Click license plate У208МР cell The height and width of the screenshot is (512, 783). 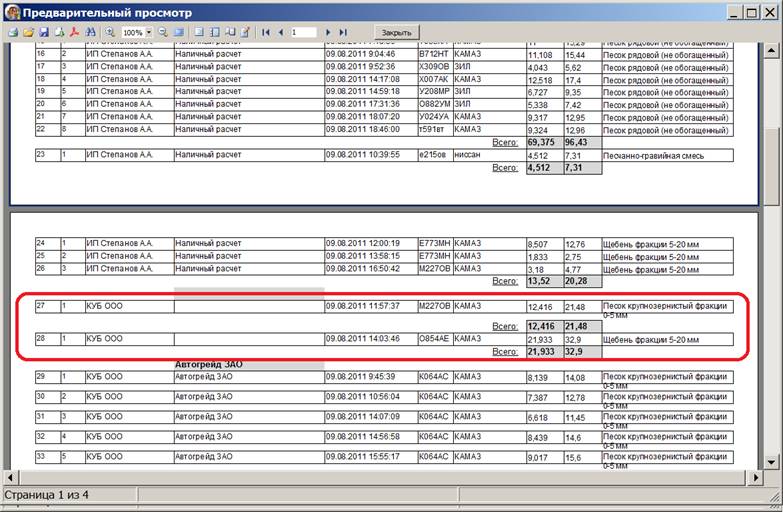[434, 91]
